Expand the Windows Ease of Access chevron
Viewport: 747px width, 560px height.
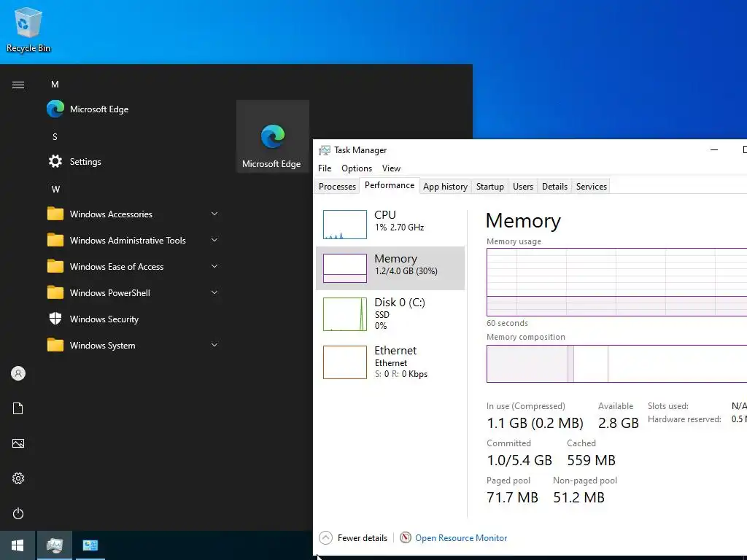[x=214, y=266]
